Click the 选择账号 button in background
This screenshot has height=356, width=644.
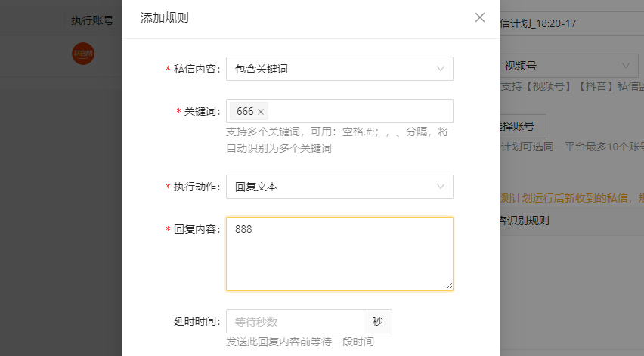point(523,126)
